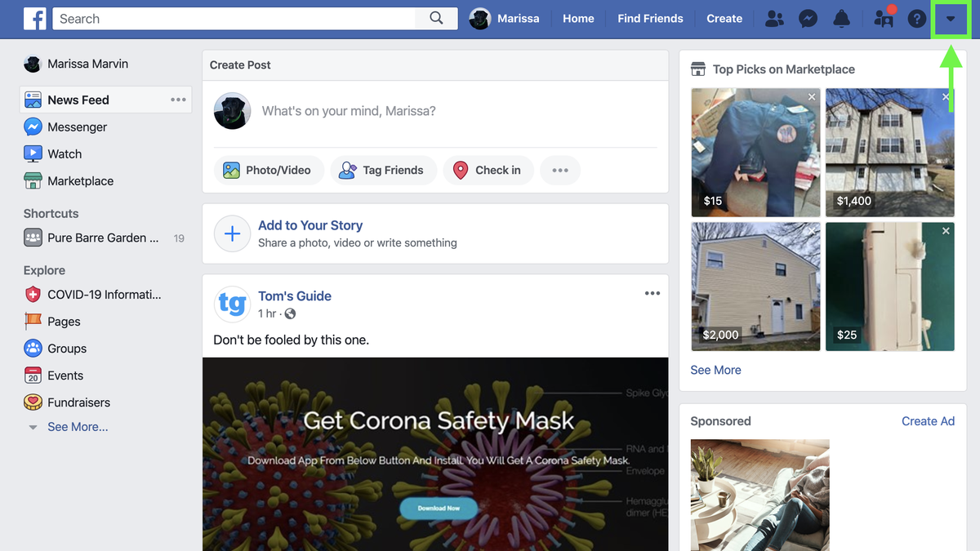Open the Help question mark icon
The image size is (980, 551).
tap(916, 18)
